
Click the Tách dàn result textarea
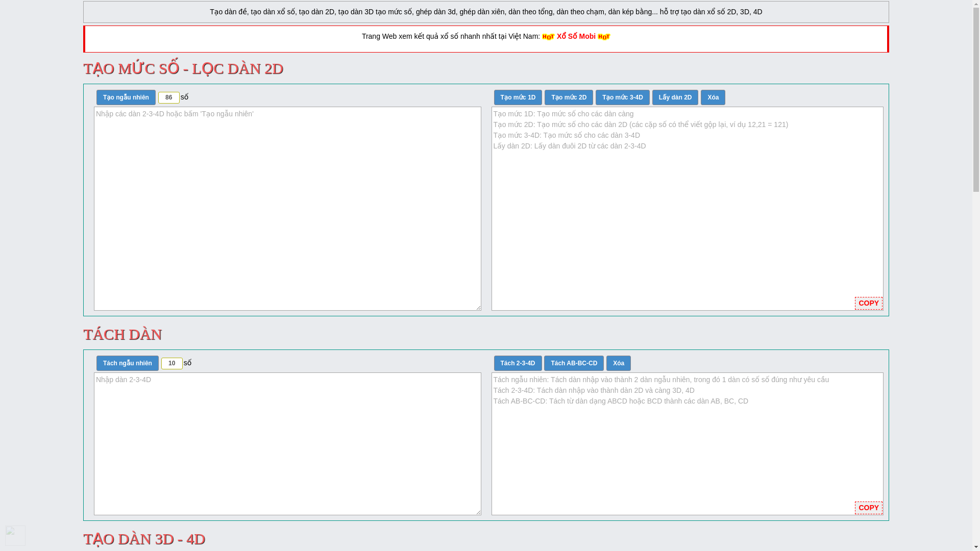687,443
